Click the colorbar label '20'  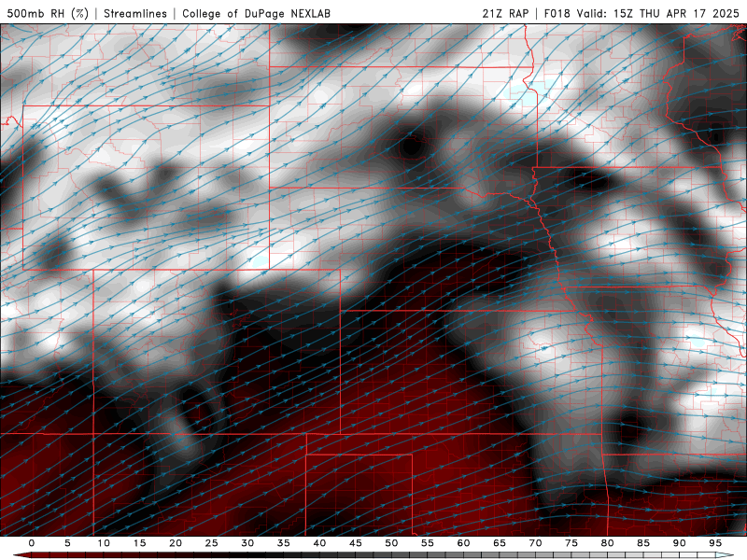[x=176, y=543]
